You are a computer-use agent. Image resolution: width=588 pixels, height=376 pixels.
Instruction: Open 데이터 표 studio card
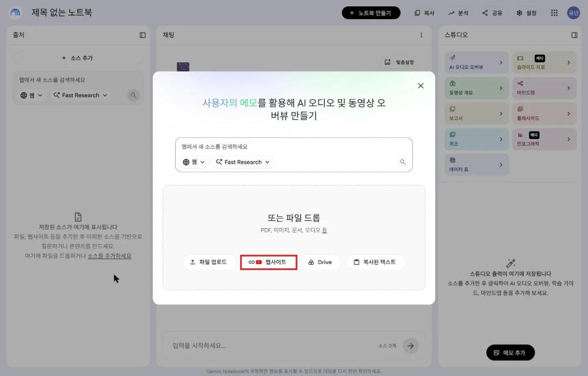(x=476, y=165)
